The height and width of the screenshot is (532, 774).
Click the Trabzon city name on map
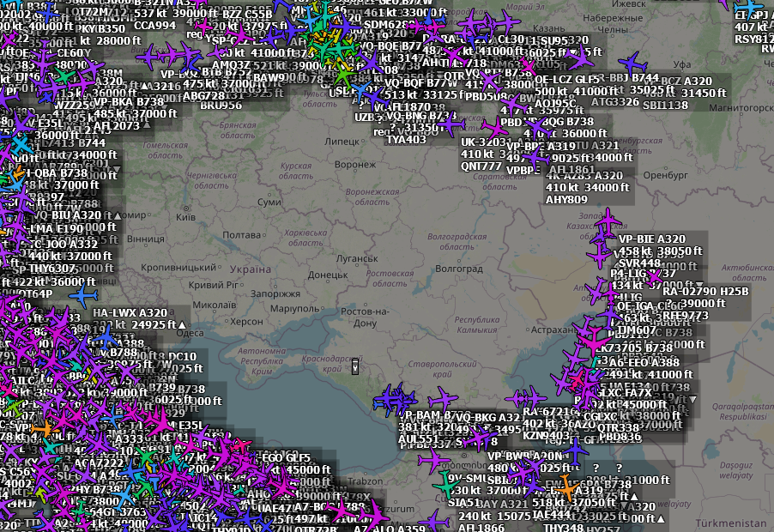365,481
